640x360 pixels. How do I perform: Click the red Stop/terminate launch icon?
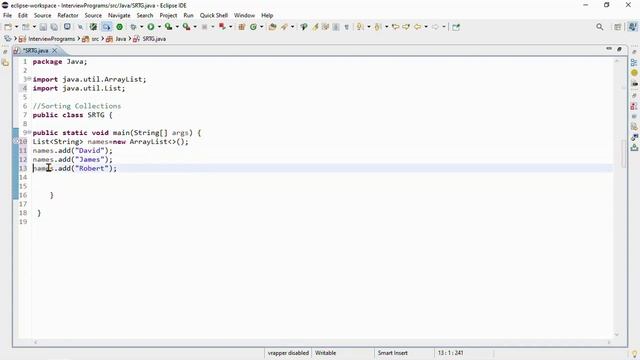coord(222,27)
